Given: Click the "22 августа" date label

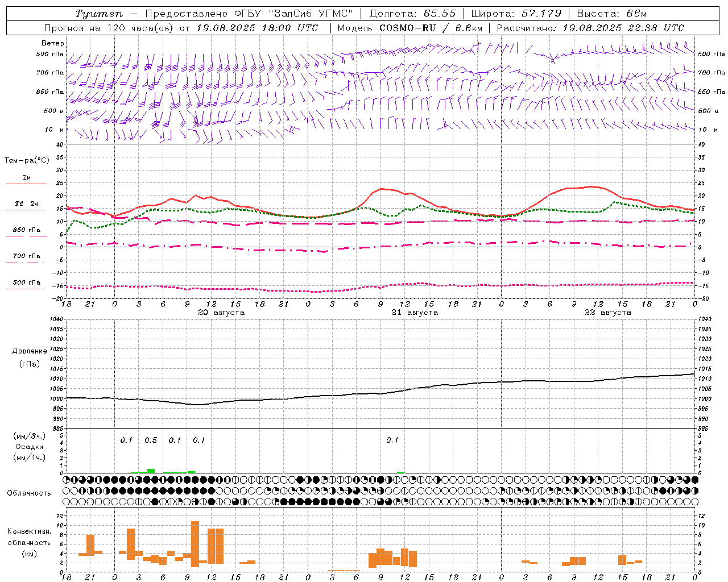Looking at the screenshot, I should pos(608,313).
